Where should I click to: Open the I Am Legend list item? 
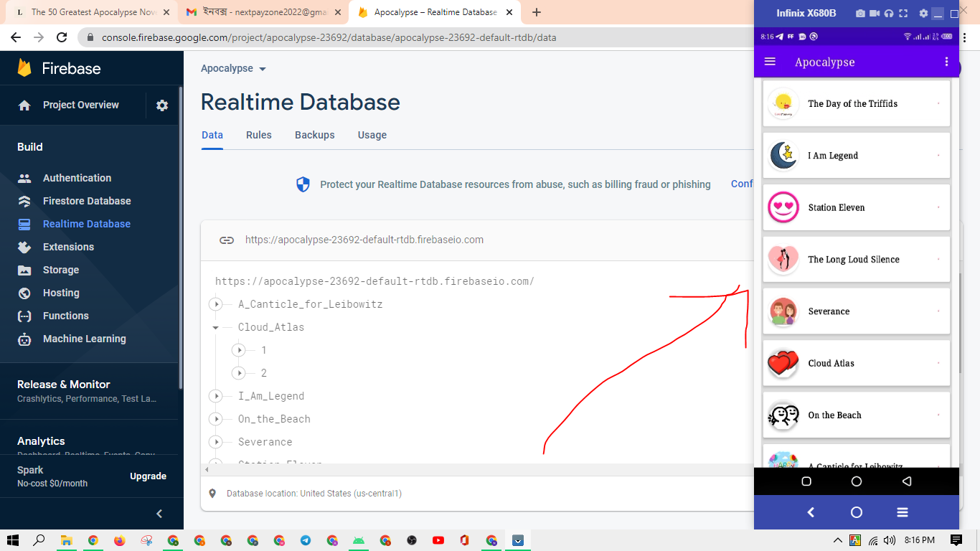click(857, 156)
